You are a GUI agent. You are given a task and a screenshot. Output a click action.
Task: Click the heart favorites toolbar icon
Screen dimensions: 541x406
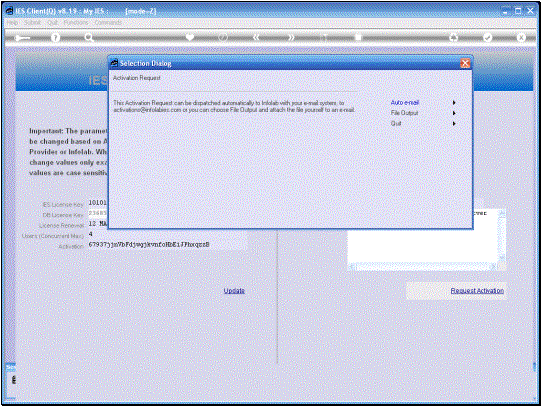[190, 37]
